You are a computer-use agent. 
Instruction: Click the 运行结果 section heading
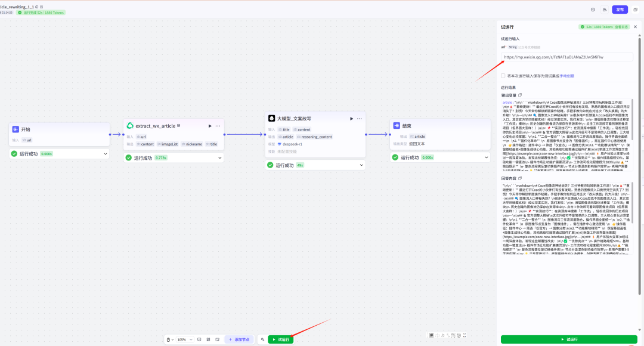click(509, 88)
